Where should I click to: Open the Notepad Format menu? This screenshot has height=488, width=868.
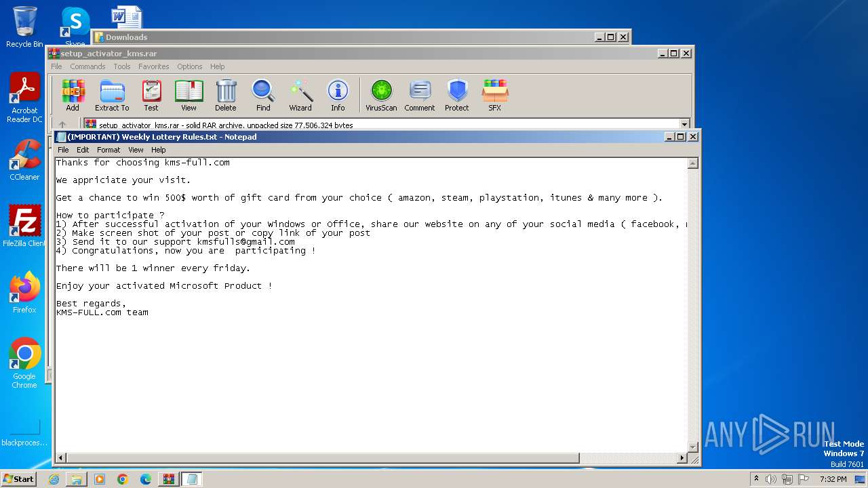tap(108, 150)
